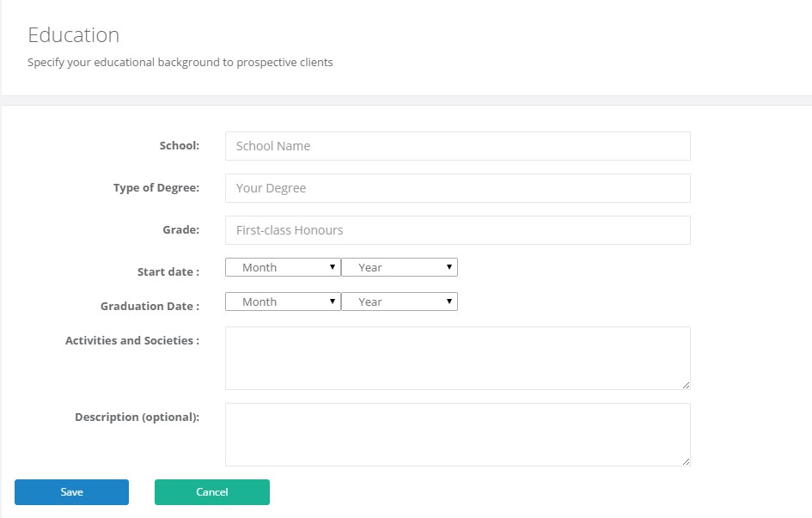Click the Type of Degree: label

156,188
